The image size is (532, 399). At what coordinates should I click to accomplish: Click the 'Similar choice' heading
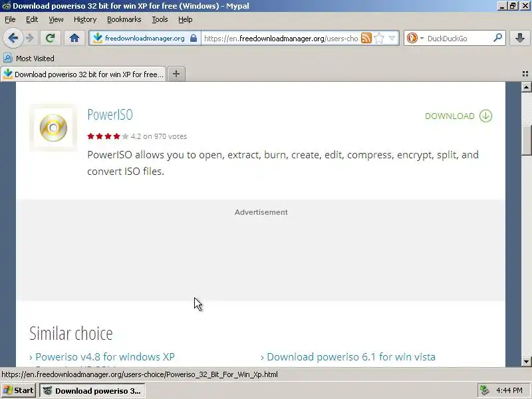tap(71, 333)
